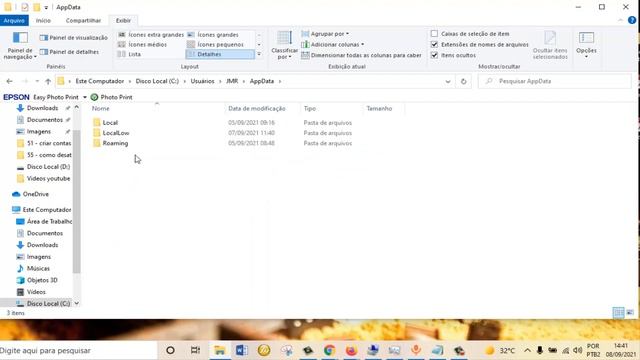Click Disco Local (C:) in address path
The height and width of the screenshot is (360, 640).
coord(157,81)
